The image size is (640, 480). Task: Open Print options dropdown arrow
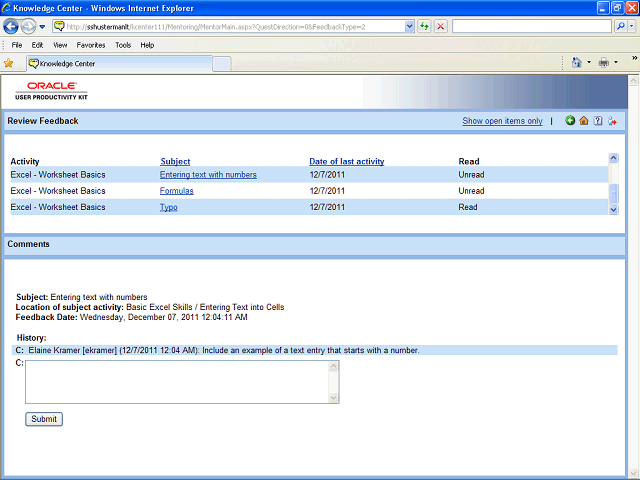click(x=616, y=62)
